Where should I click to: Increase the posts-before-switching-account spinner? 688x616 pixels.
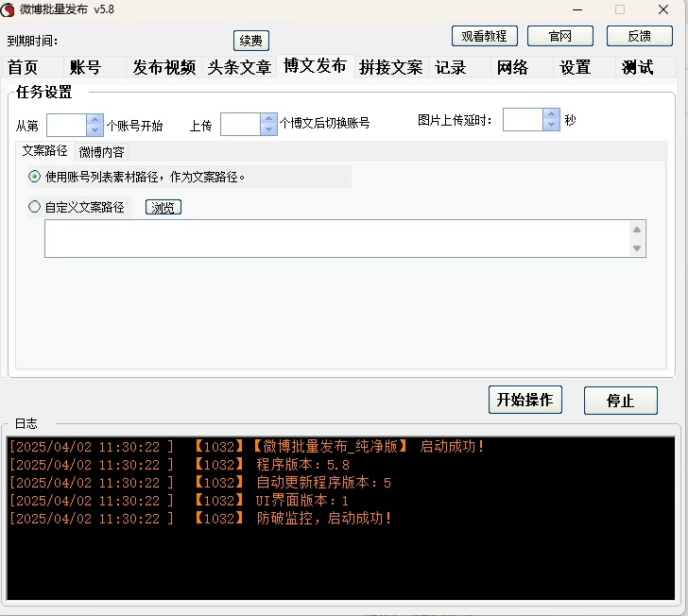pos(268,119)
